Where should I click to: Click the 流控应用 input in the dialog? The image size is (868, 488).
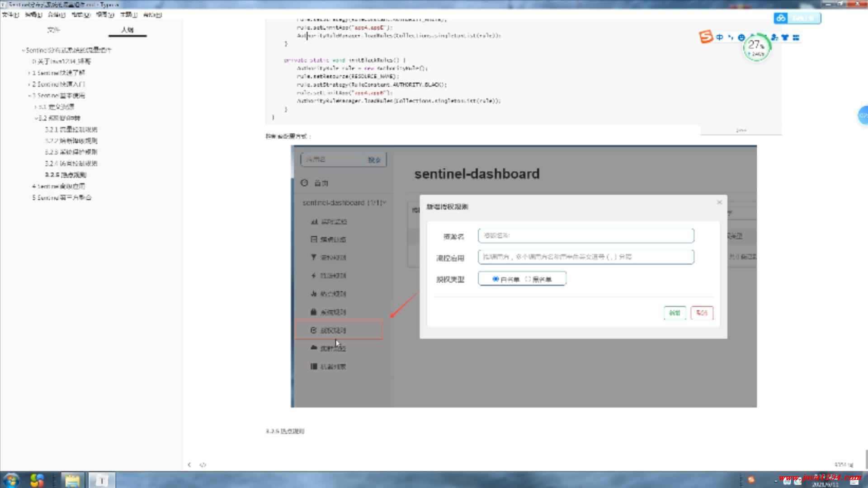586,257
